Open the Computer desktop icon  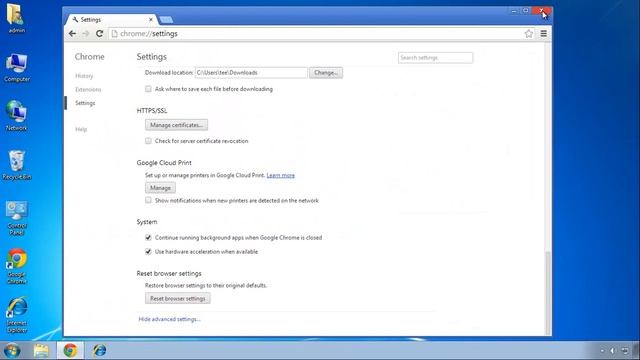(17, 67)
